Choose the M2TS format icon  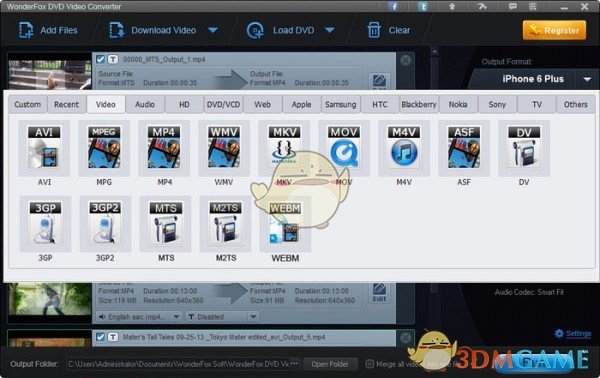click(x=225, y=224)
